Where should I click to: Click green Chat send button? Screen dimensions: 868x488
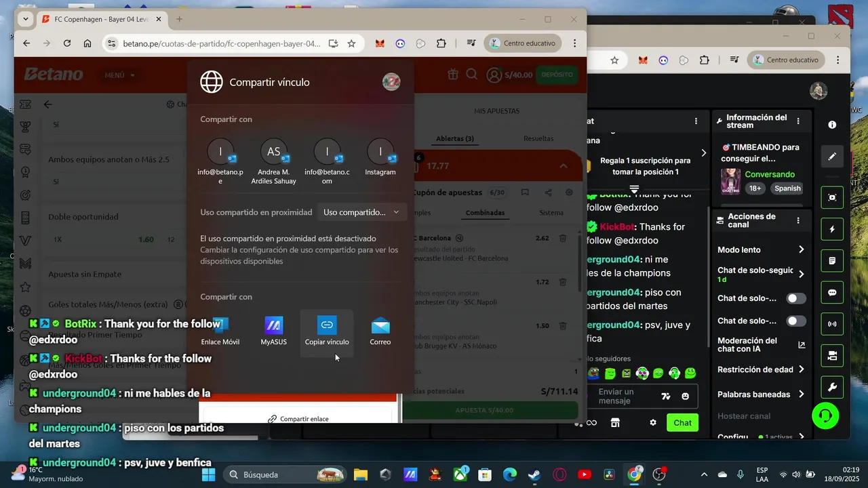coord(682,423)
